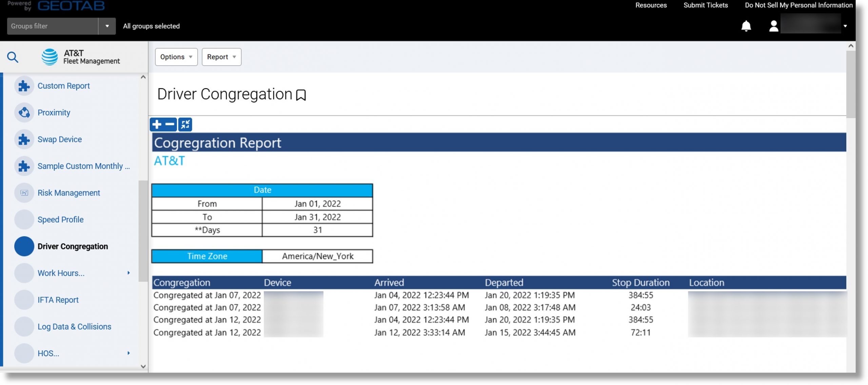Viewport: 868px width, 385px height.
Task: Click departure Jan 15, 2022 3:44:45 AM
Action: [x=530, y=333]
